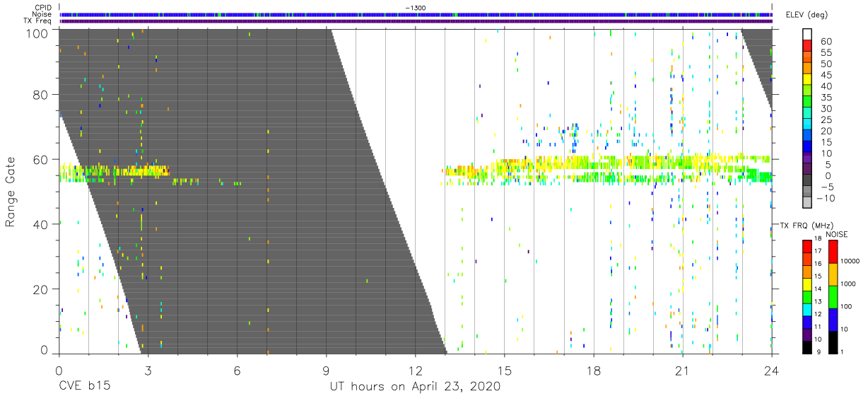868x401 pixels.
Task: Click the 'UT hours on April 23, 2020' label
Action: (x=415, y=387)
